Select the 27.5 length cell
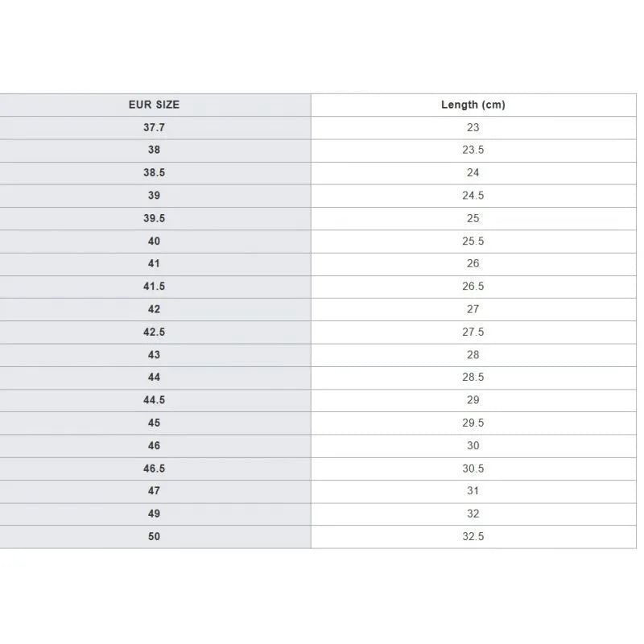The image size is (644, 644). click(473, 332)
